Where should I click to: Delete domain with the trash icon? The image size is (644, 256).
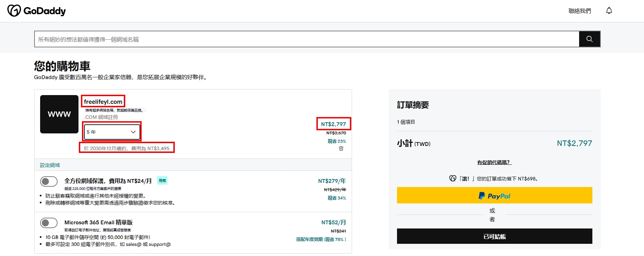pos(341,149)
